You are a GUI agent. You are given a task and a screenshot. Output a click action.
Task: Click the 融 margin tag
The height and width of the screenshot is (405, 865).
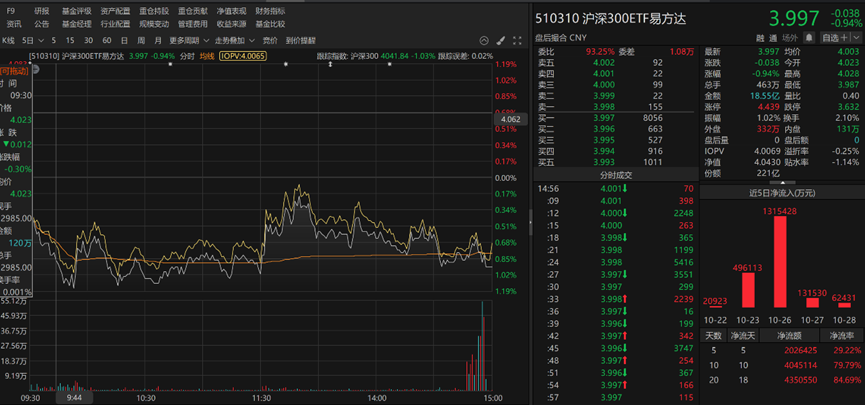coord(760,38)
